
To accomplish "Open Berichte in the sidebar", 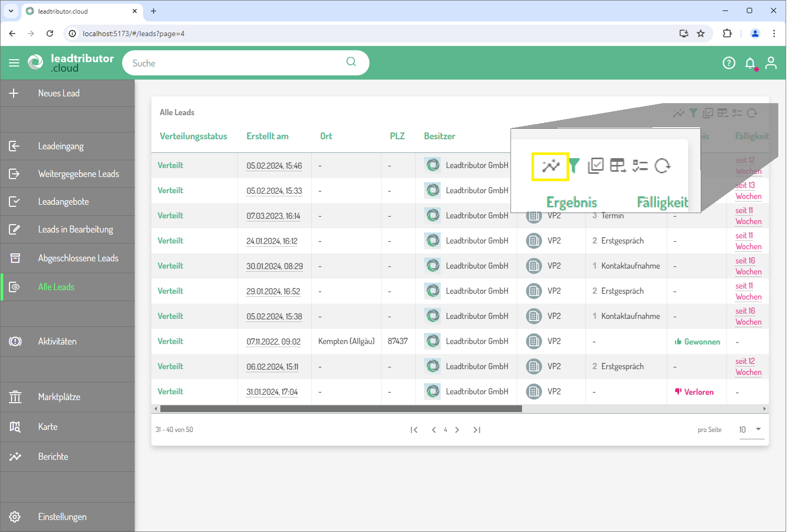I will [x=53, y=457].
